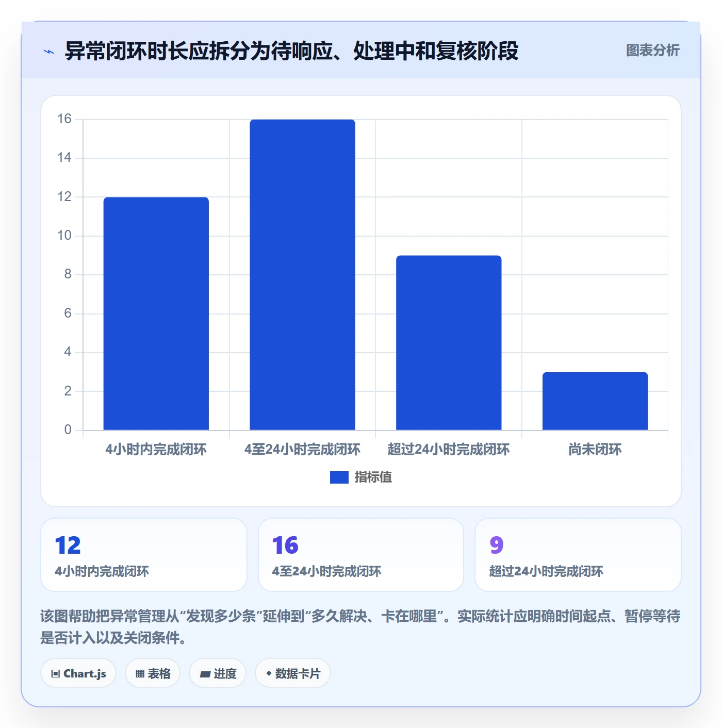Click y-axis value 4
722x728 pixels.
coord(68,352)
